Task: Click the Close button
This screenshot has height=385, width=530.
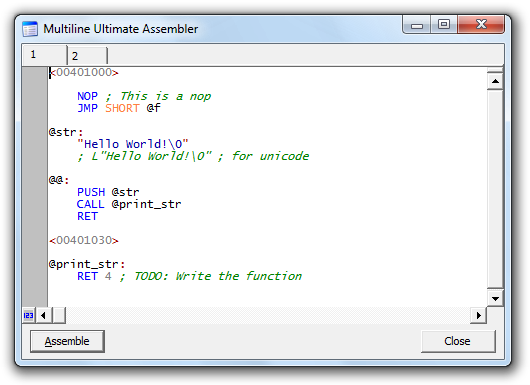Action: pyautogui.click(x=458, y=341)
